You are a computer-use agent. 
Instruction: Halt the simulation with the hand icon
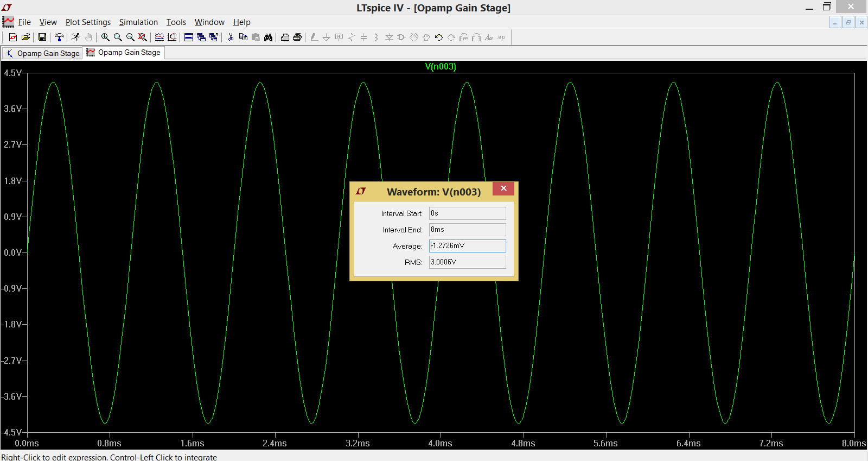[88, 37]
